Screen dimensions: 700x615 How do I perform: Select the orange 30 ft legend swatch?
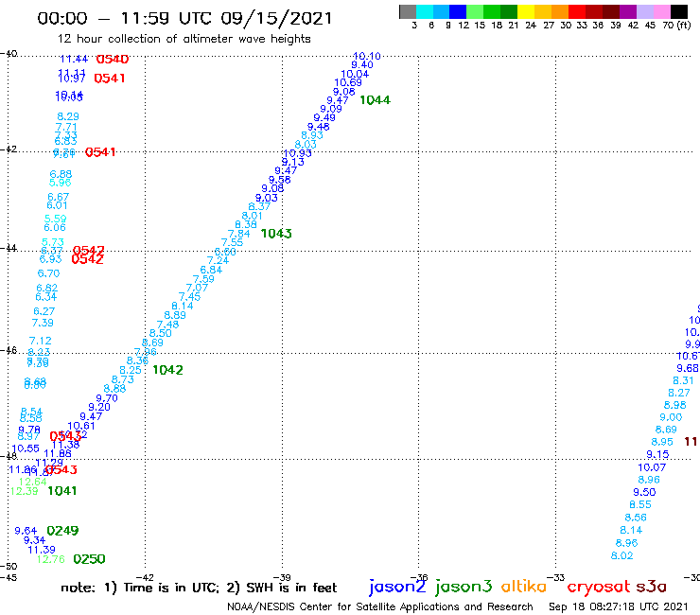tap(560, 11)
